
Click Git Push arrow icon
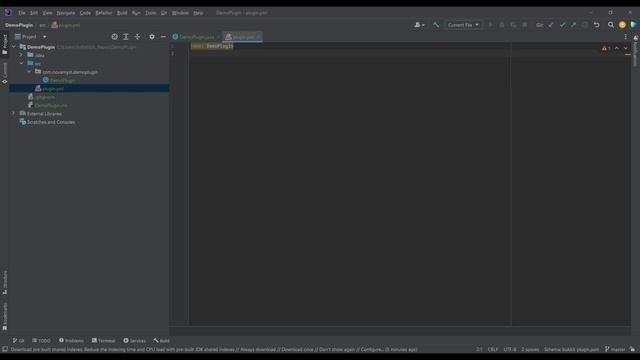point(573,25)
